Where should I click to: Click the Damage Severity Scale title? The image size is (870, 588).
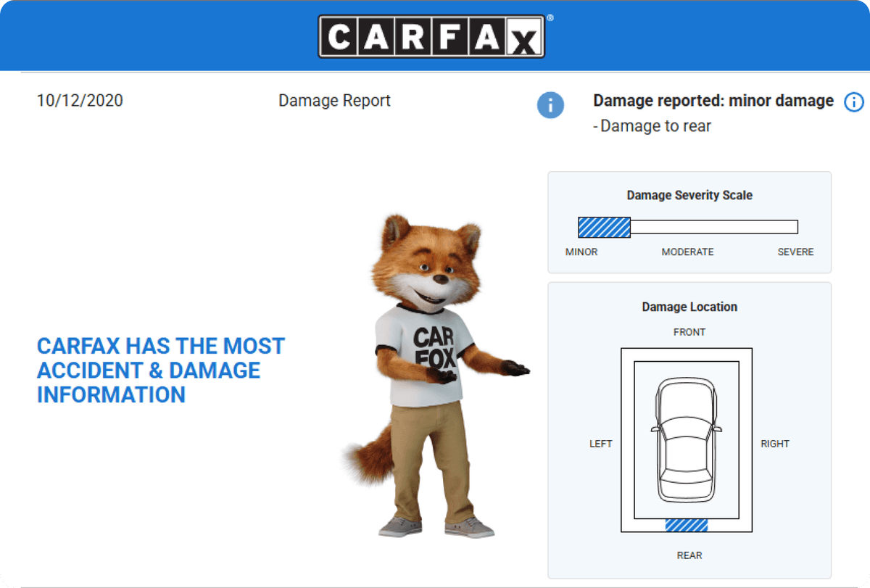(x=689, y=195)
